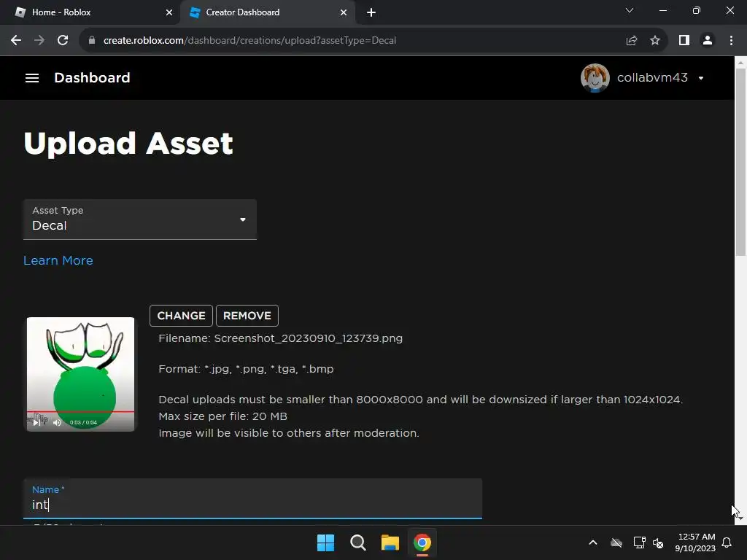Click the page vertical scrollbar
Image resolution: width=747 pixels, height=560 pixels.
tap(740, 163)
